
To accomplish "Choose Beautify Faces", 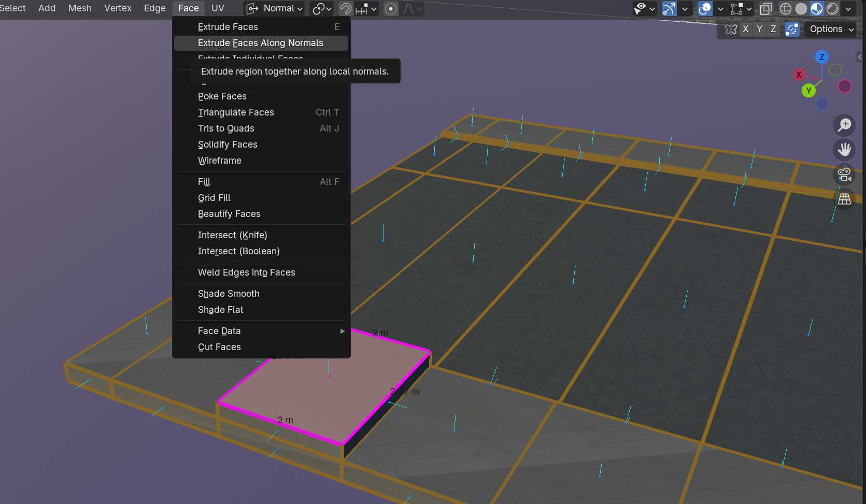I will 261,214.
